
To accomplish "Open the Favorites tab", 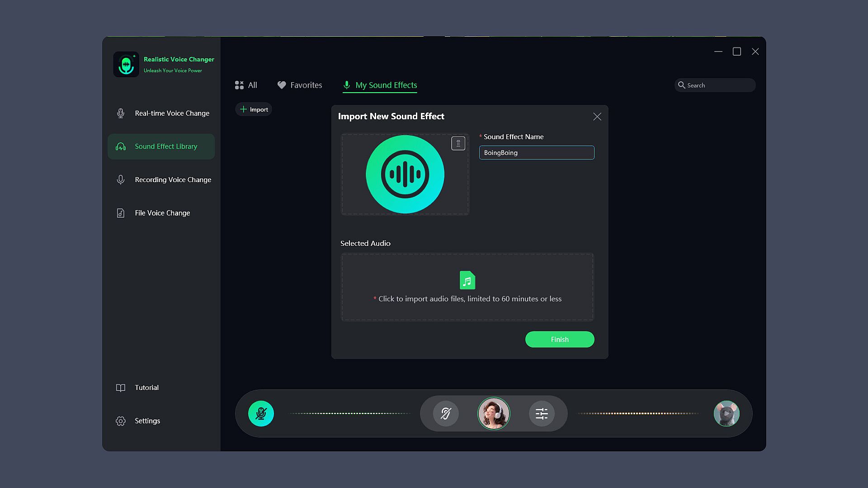I will click(x=300, y=85).
